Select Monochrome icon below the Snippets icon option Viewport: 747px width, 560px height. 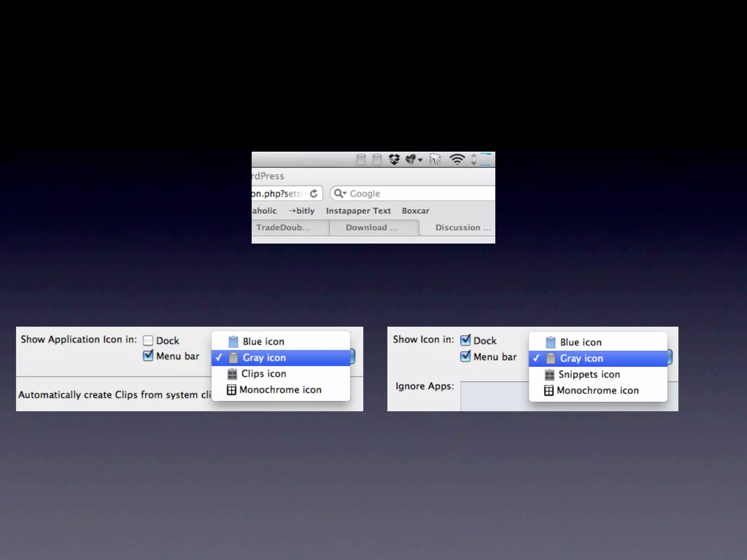pyautogui.click(x=597, y=390)
